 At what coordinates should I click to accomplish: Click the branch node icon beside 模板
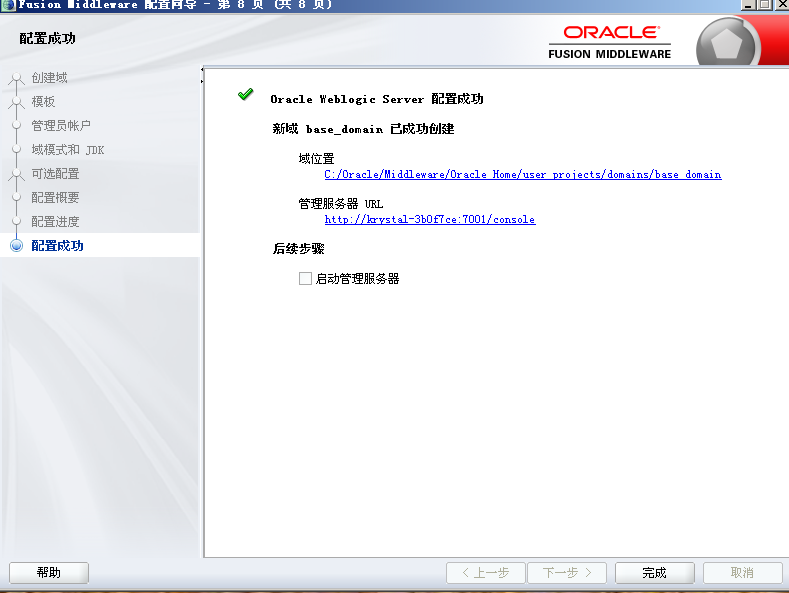click(x=17, y=102)
